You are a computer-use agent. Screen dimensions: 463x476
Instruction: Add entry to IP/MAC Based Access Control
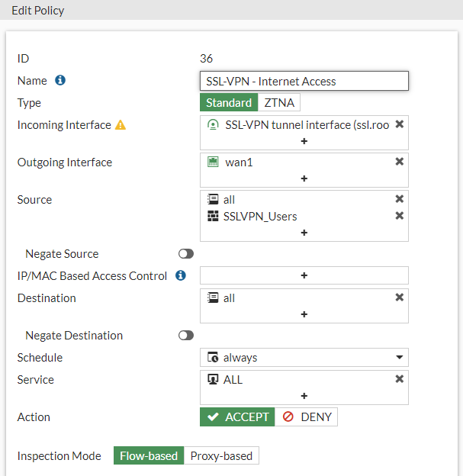point(304,275)
